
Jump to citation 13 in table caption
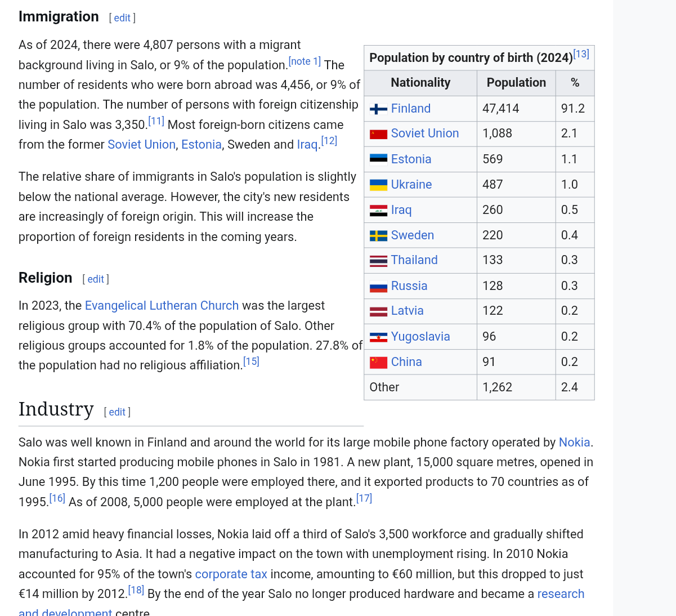click(581, 54)
